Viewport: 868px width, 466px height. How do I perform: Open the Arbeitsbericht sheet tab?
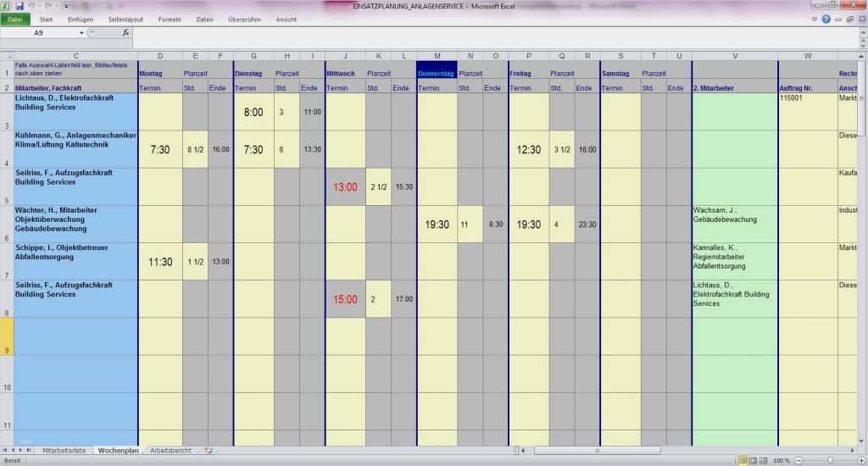pyautogui.click(x=170, y=451)
